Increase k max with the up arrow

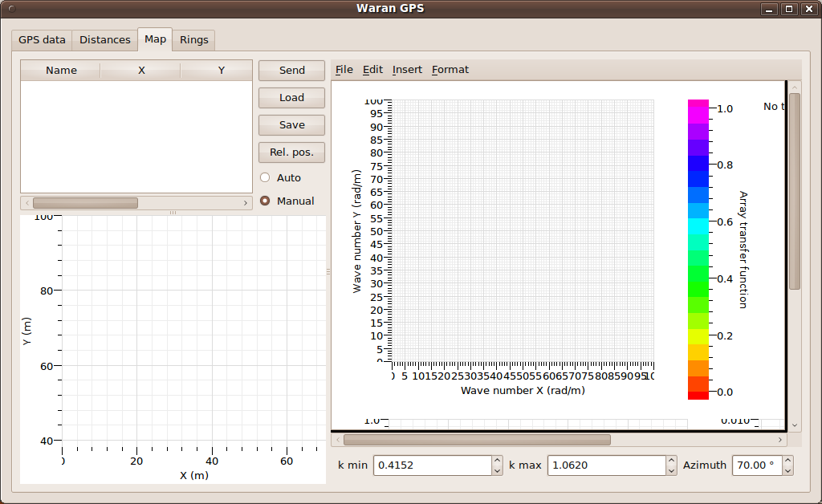671,461
